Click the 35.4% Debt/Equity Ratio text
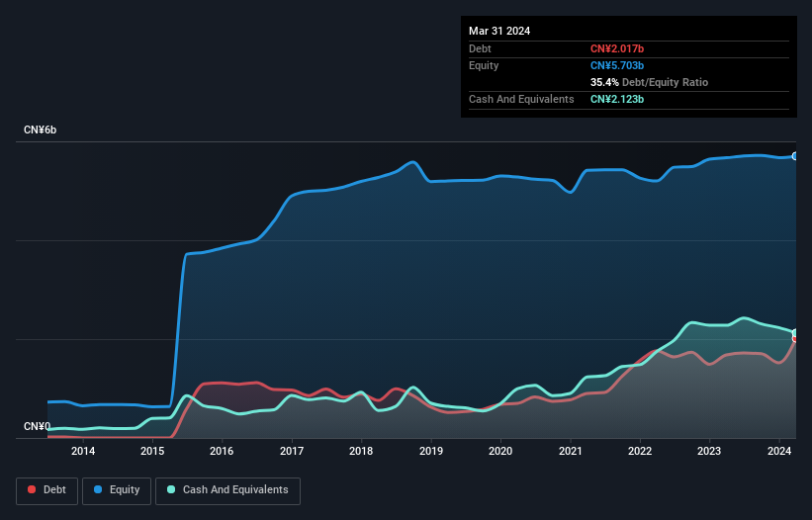The height and width of the screenshot is (520, 812). click(x=649, y=82)
